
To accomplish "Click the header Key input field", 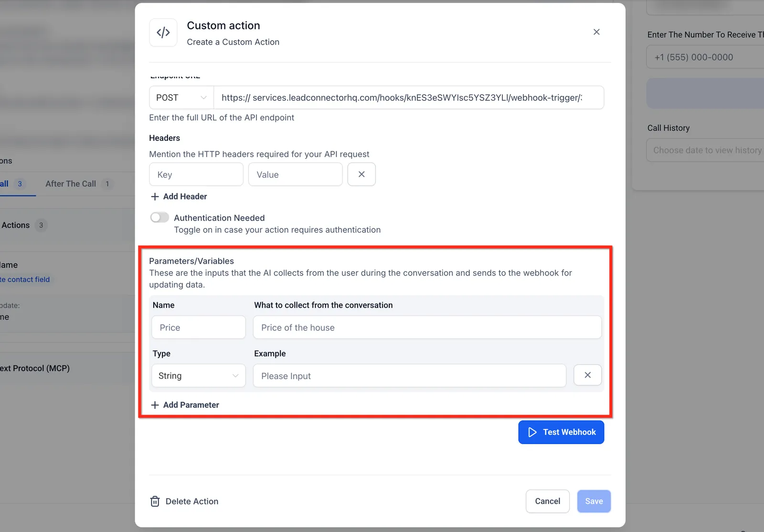I will coord(196,174).
